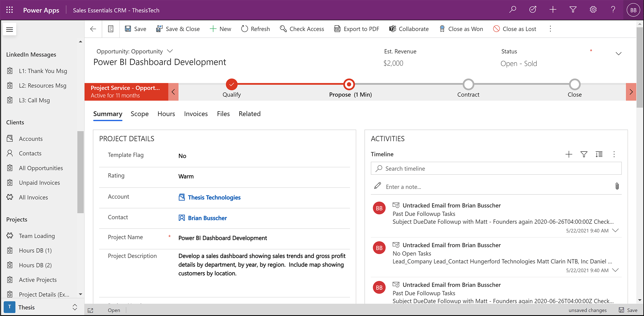Expand the header fields chevron near Status
The image size is (644, 316).
619,54
